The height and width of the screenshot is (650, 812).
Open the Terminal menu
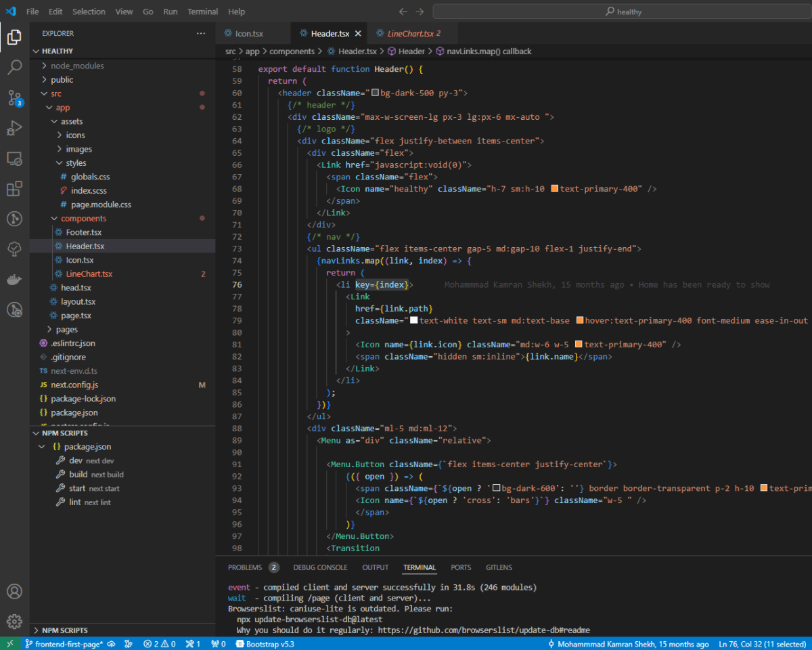[x=202, y=12]
